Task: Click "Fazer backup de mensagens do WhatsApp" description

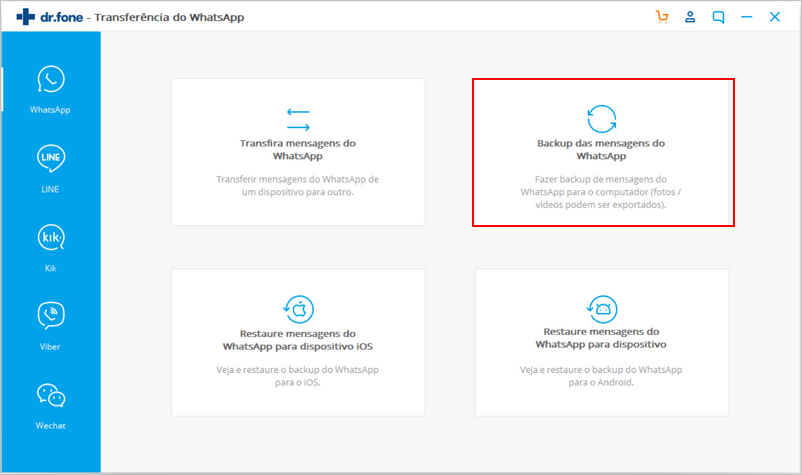Action: point(601,192)
